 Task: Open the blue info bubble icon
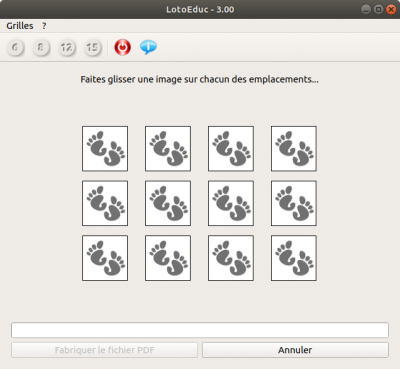coord(148,47)
